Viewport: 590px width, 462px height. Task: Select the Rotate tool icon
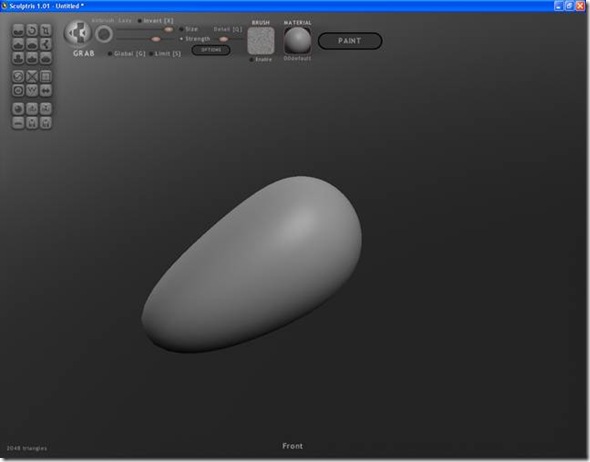[x=32, y=30]
